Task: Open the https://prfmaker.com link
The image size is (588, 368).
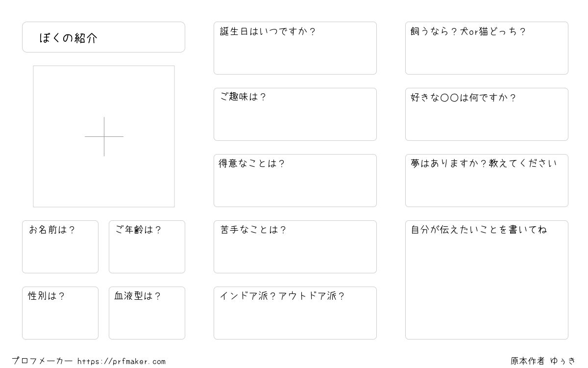Action: click(122, 362)
